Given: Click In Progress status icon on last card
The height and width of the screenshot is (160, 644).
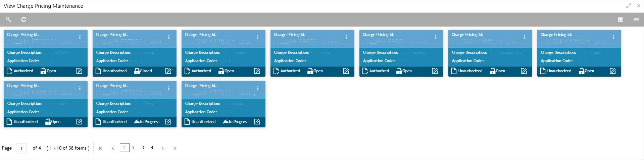Looking at the screenshot, I should coord(226,122).
